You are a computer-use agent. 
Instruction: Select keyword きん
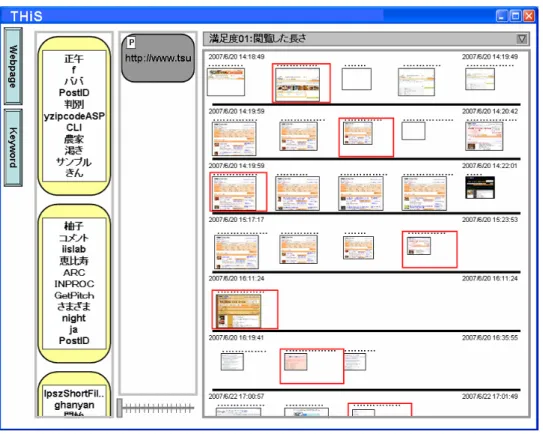[x=74, y=172]
